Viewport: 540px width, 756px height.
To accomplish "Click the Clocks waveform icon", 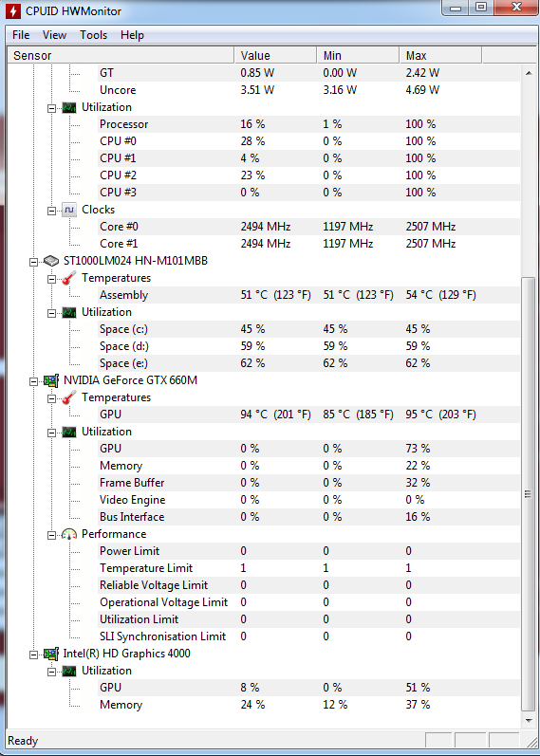I will pyautogui.click(x=69, y=210).
